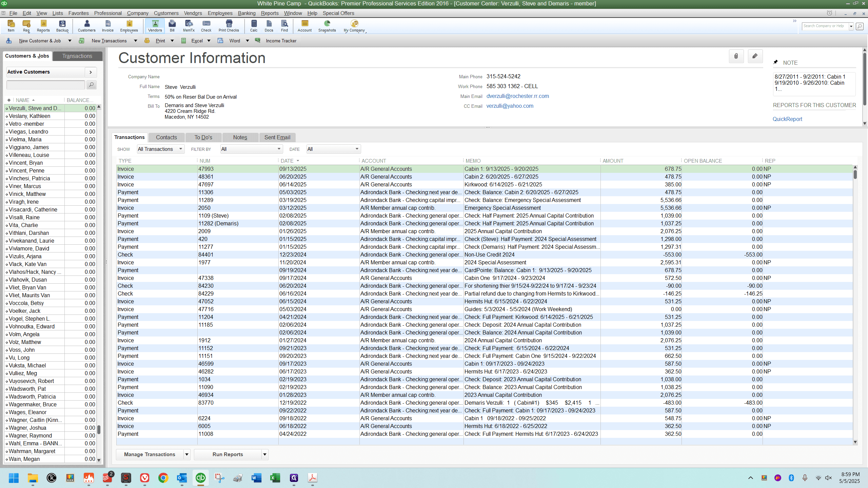
Task: Open Print Checks toolbar icon
Action: (x=229, y=26)
